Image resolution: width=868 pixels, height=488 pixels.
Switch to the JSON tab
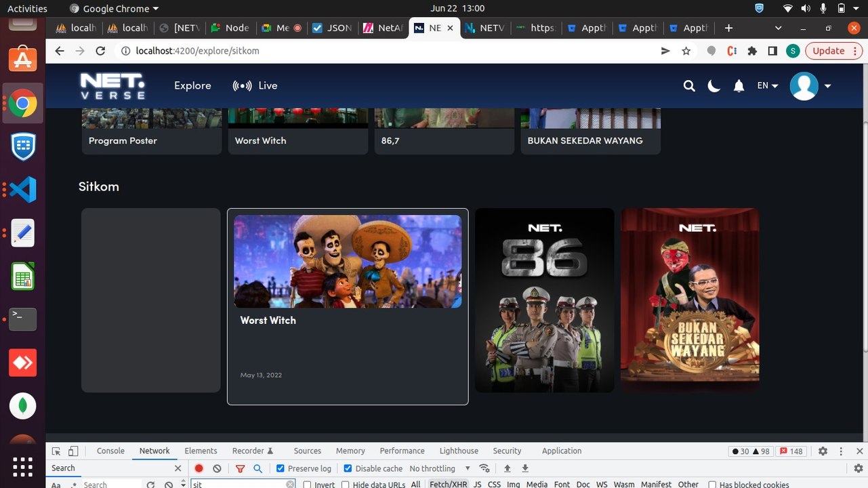(332, 28)
